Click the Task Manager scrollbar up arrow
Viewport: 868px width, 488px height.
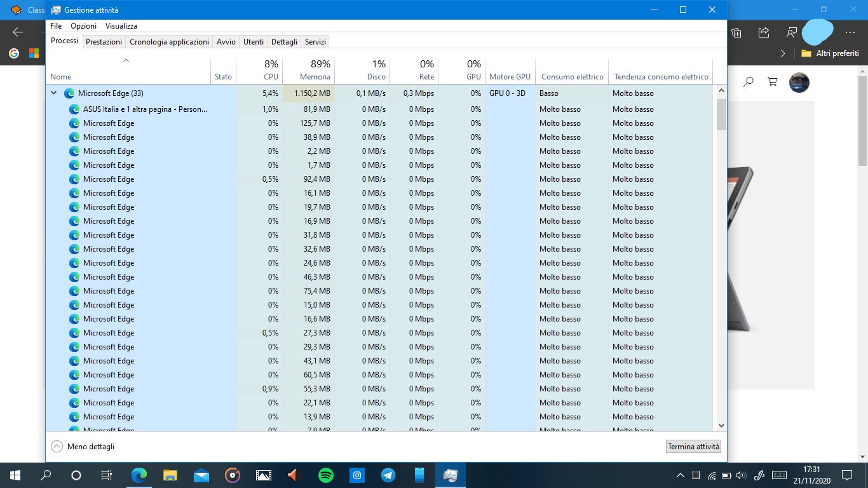click(721, 91)
